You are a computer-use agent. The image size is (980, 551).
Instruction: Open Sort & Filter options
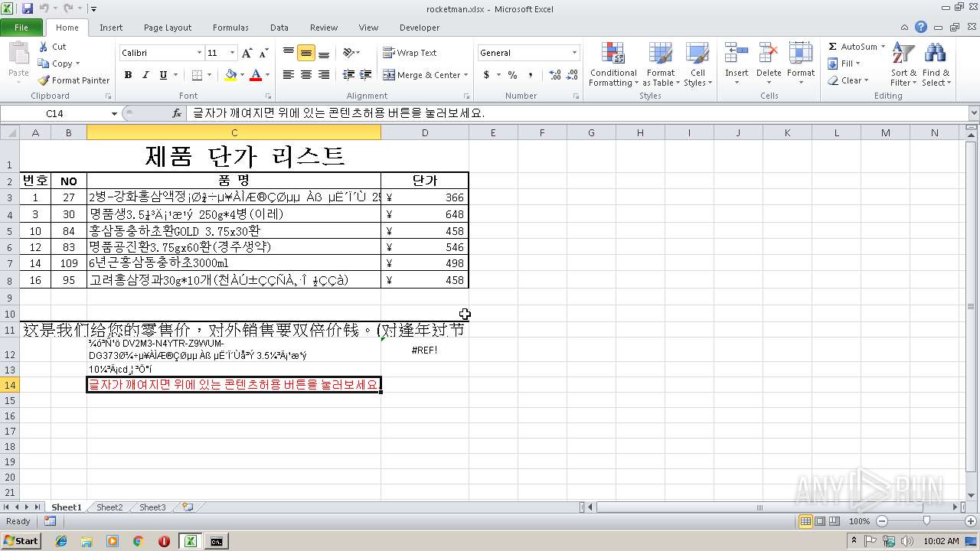click(x=903, y=64)
